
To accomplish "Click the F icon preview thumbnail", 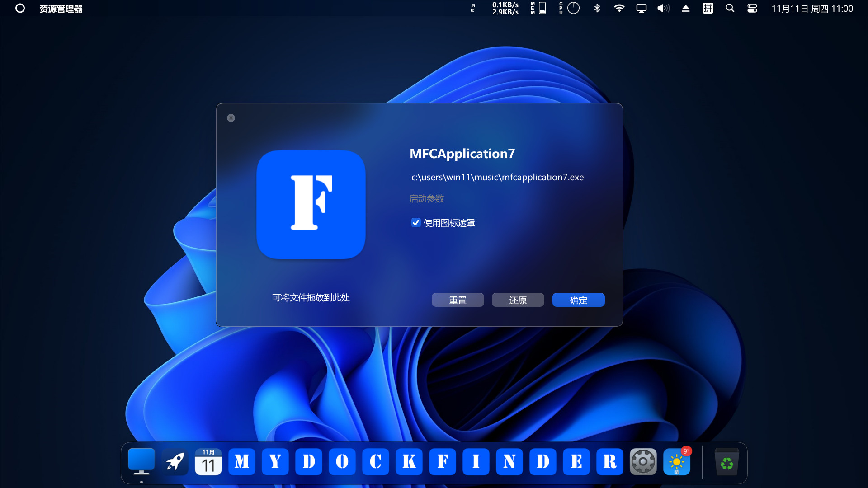I will [311, 205].
